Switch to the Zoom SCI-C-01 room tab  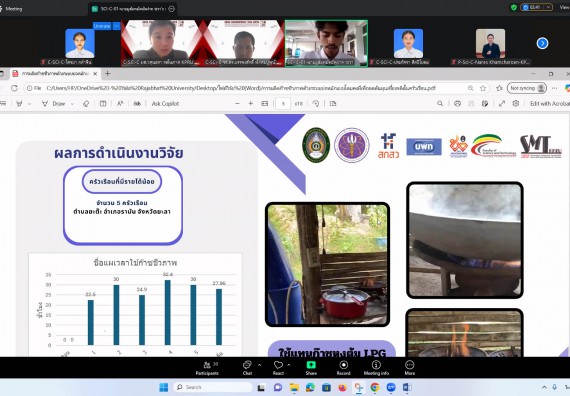point(133,9)
